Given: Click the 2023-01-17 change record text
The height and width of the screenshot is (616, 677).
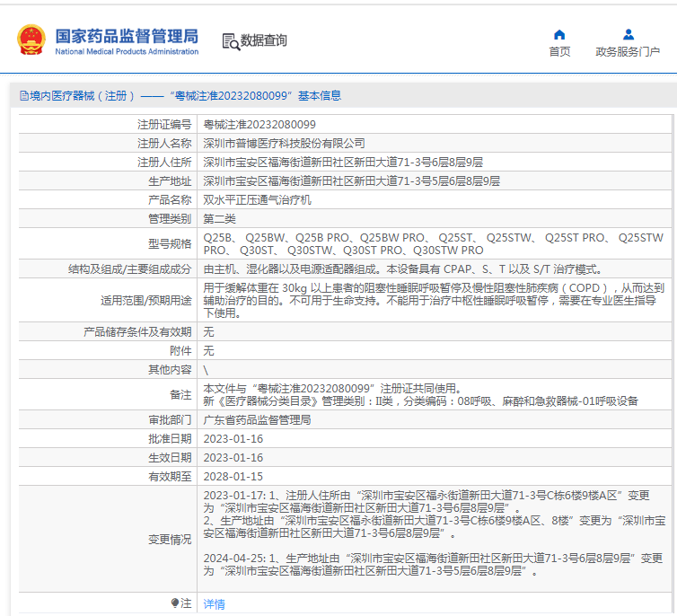Looking at the screenshot, I should [x=434, y=515].
